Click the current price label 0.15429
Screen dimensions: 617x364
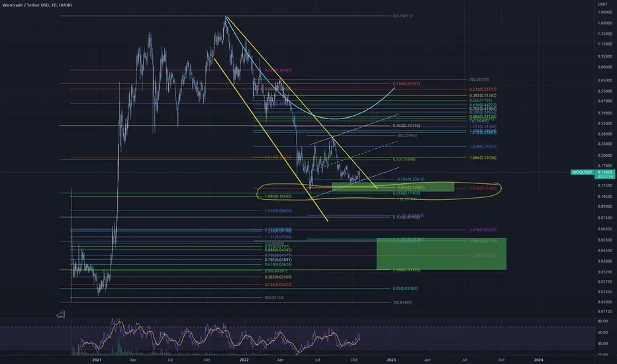605,172
